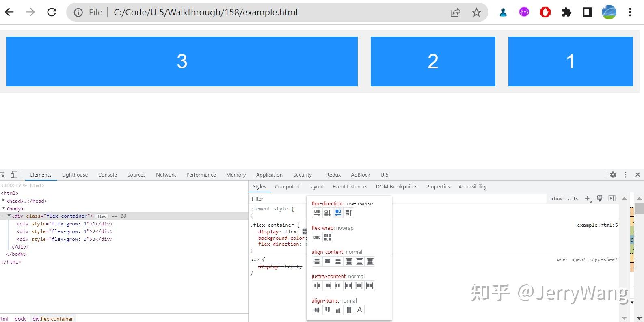Screen dimensions: 644x322
Task: Open the Computed styles tab
Action: [x=287, y=186]
